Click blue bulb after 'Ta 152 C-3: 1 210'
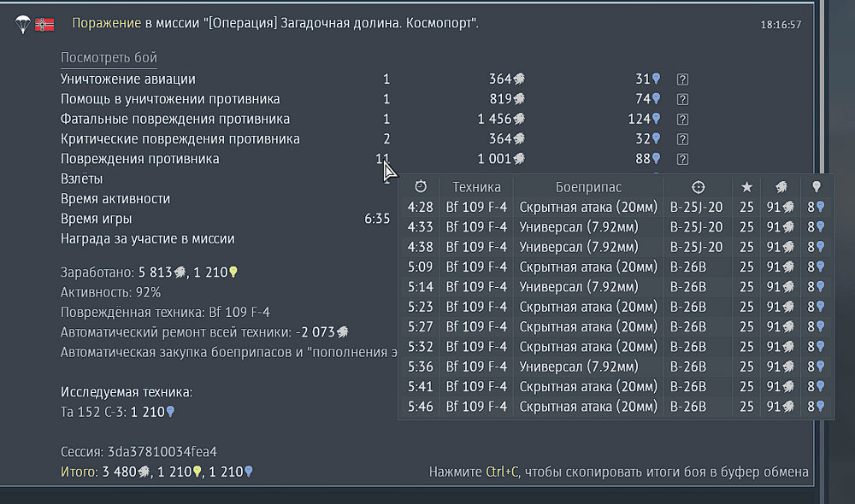This screenshot has width=855, height=504. (170, 412)
